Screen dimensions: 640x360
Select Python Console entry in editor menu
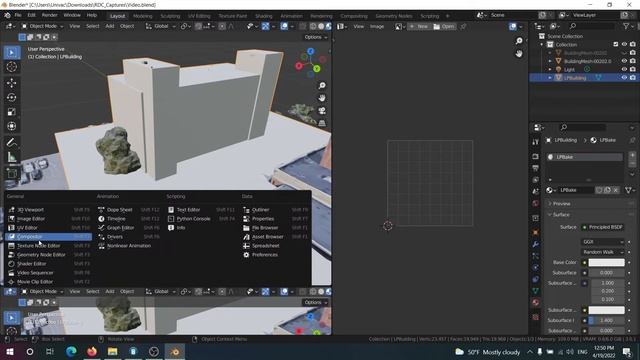(201, 218)
